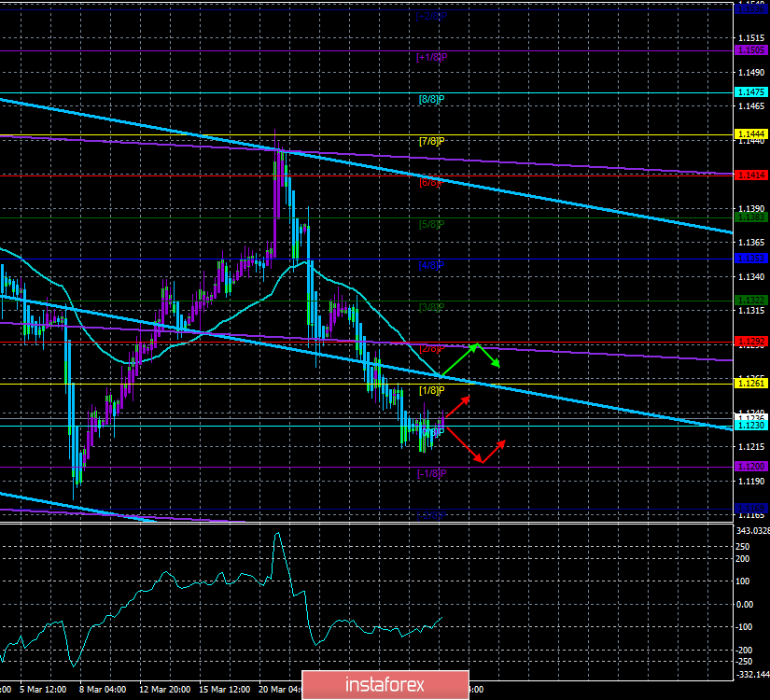Click the 8 Mar 04:00 time label

pyautogui.click(x=103, y=690)
